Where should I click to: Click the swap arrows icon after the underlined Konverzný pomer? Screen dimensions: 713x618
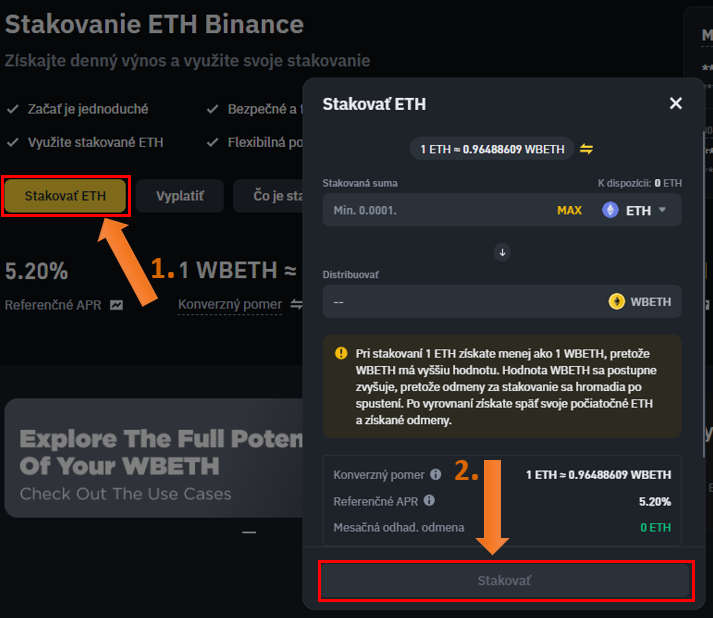tap(296, 304)
